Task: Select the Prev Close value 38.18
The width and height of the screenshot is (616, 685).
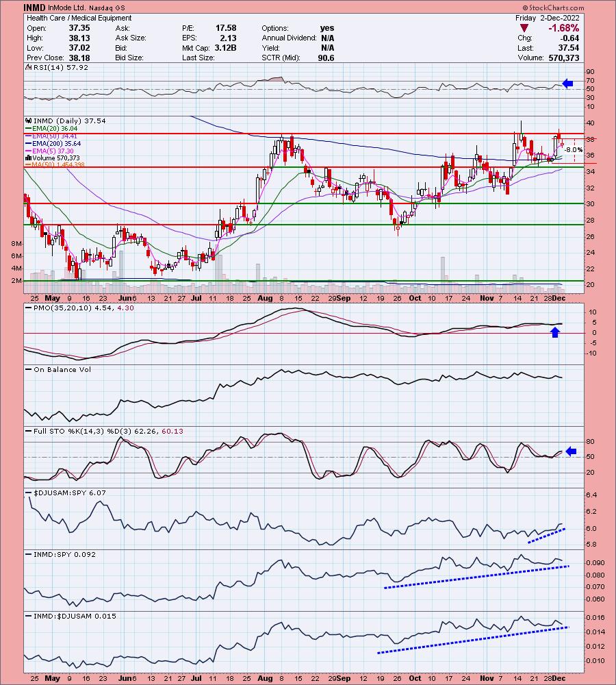Action: click(x=79, y=58)
